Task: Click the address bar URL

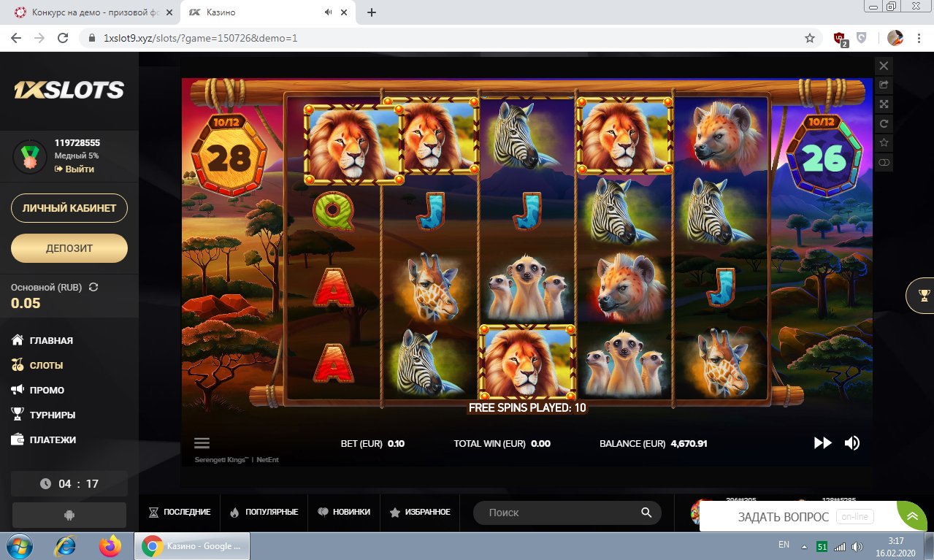Action: (x=200, y=38)
